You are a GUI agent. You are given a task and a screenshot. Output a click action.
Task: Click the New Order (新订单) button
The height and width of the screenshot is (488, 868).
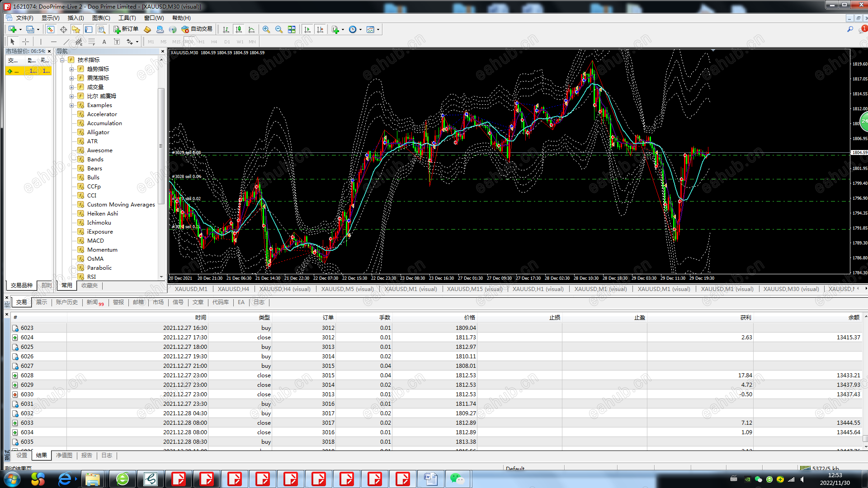(x=126, y=29)
